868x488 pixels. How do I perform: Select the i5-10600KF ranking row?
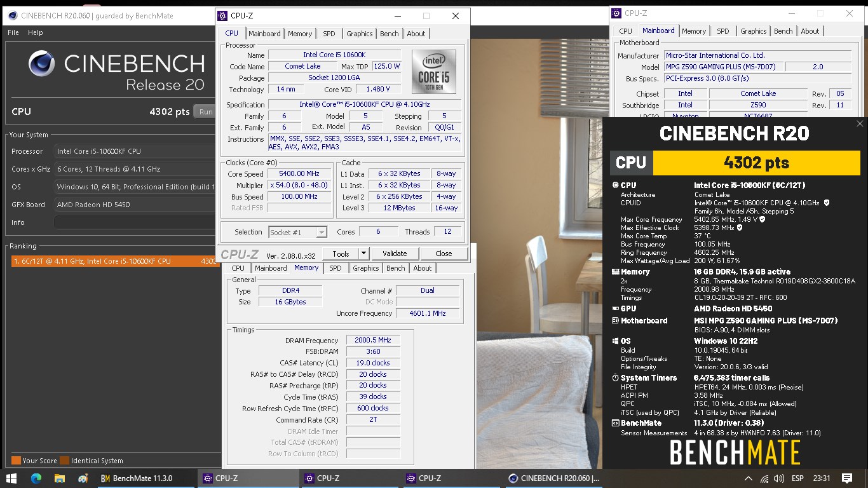pyautogui.click(x=116, y=261)
